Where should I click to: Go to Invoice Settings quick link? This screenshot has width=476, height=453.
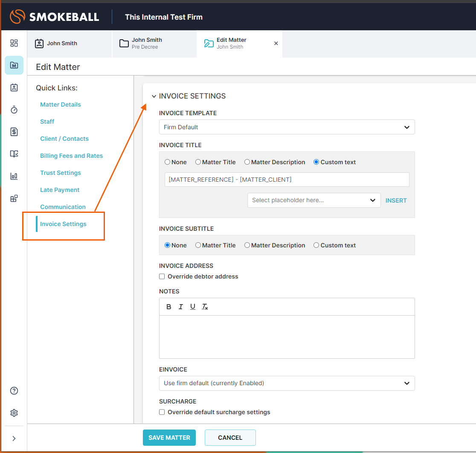(x=63, y=224)
